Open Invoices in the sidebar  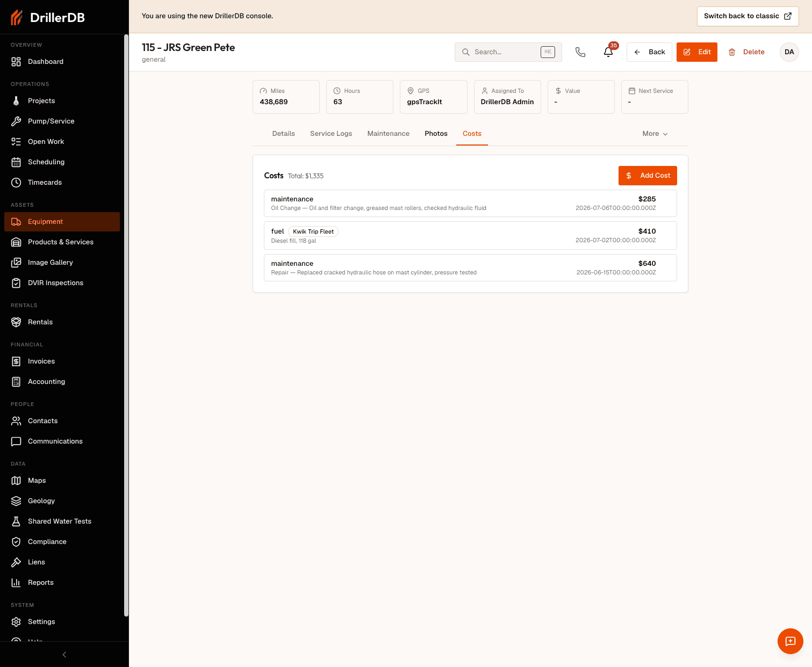62,361
